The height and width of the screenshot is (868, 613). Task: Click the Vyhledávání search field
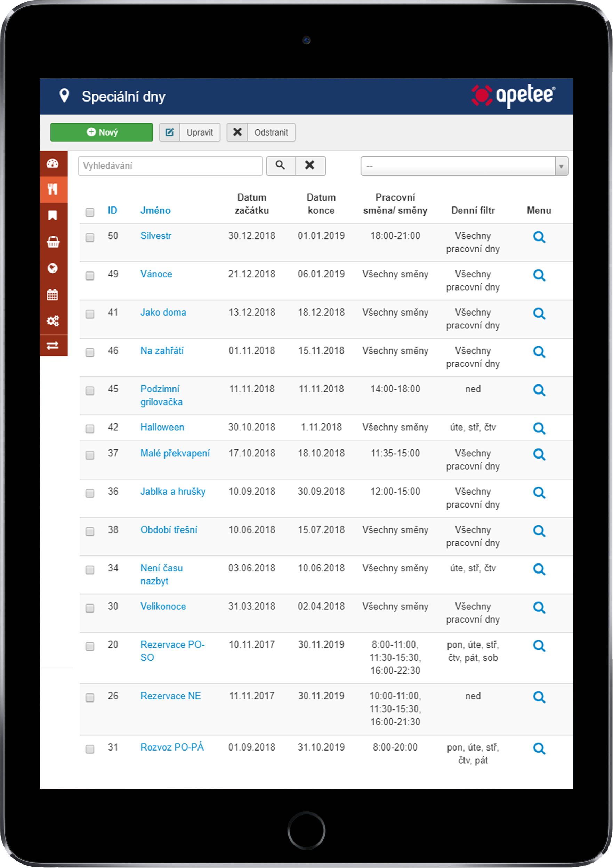pos(170,166)
